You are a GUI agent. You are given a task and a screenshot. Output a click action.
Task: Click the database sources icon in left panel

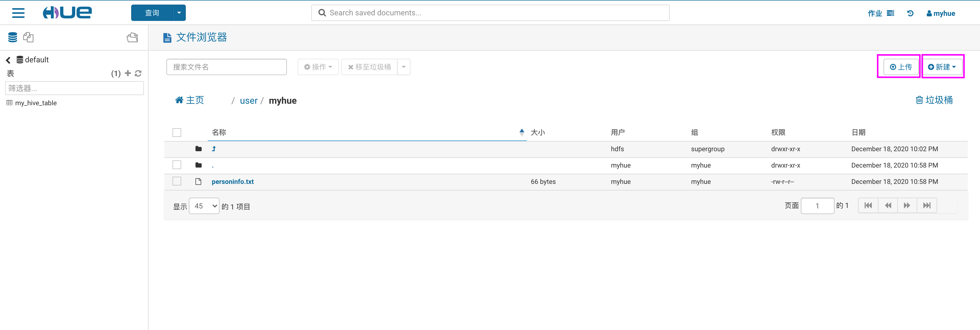pyautogui.click(x=13, y=37)
